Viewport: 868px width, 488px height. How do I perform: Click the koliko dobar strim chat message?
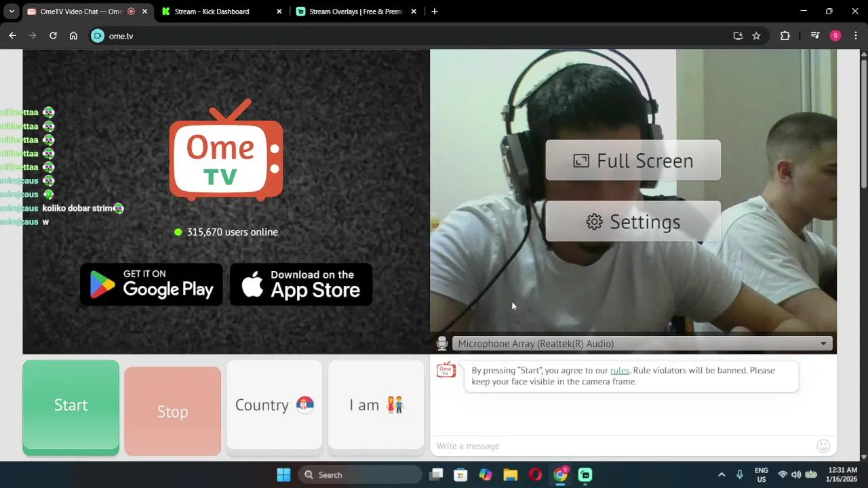pyautogui.click(x=77, y=208)
